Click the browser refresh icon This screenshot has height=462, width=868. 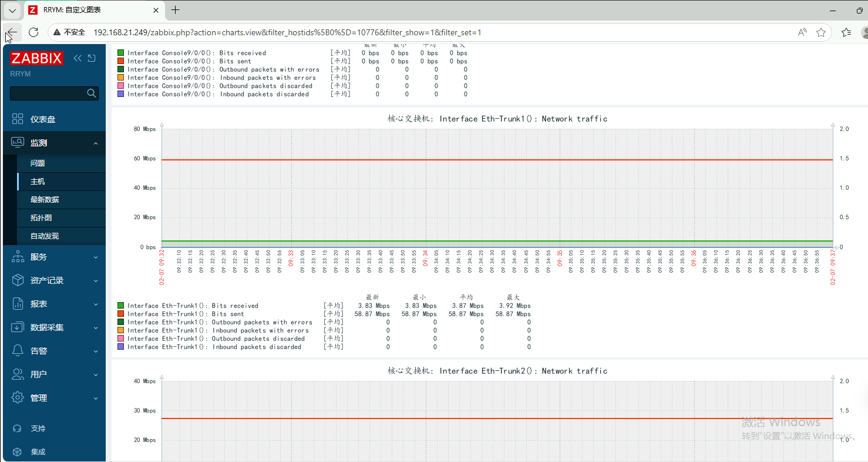tap(33, 32)
